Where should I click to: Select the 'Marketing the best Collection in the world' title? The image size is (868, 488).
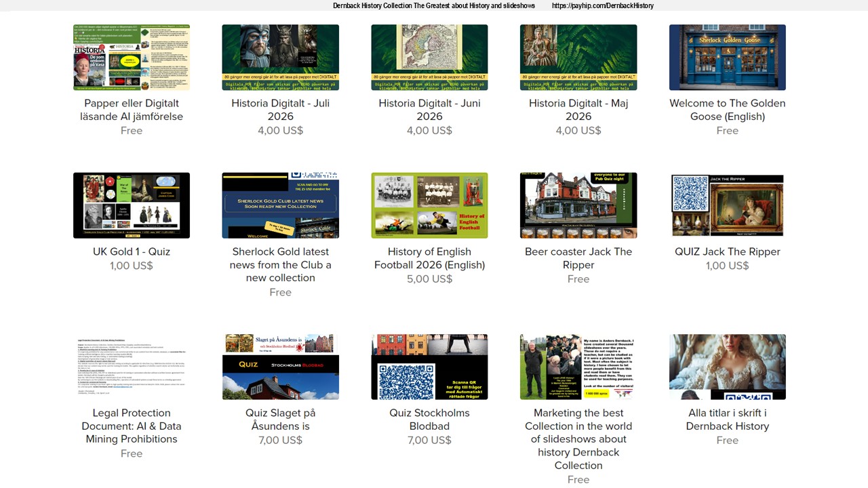pyautogui.click(x=578, y=439)
